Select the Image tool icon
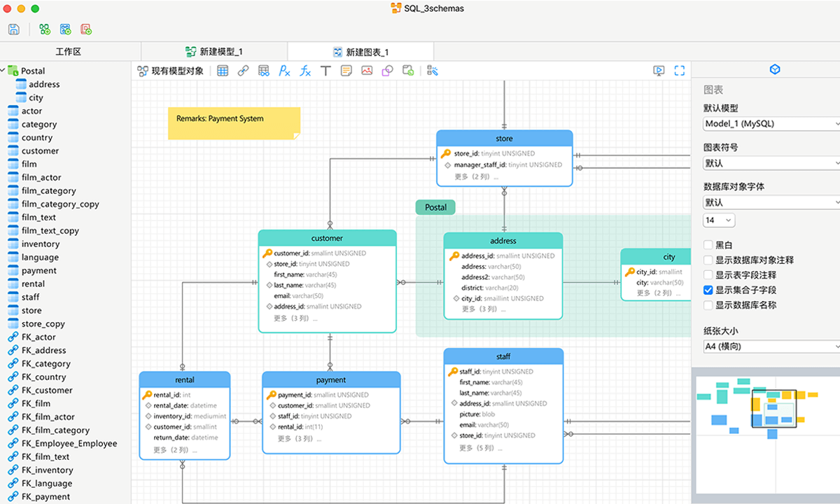The height and width of the screenshot is (504, 840). click(367, 71)
